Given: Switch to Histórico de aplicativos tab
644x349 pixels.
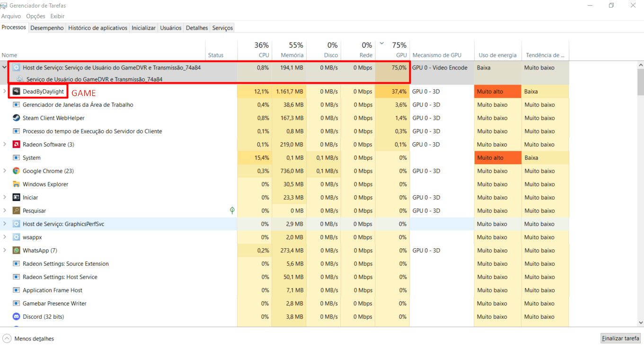Looking at the screenshot, I should pyautogui.click(x=97, y=28).
